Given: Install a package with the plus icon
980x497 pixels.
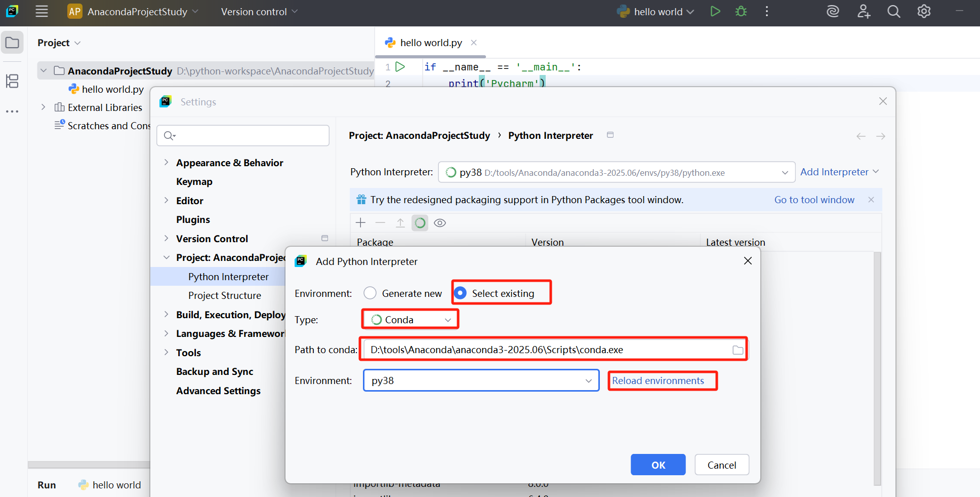Looking at the screenshot, I should tap(360, 223).
